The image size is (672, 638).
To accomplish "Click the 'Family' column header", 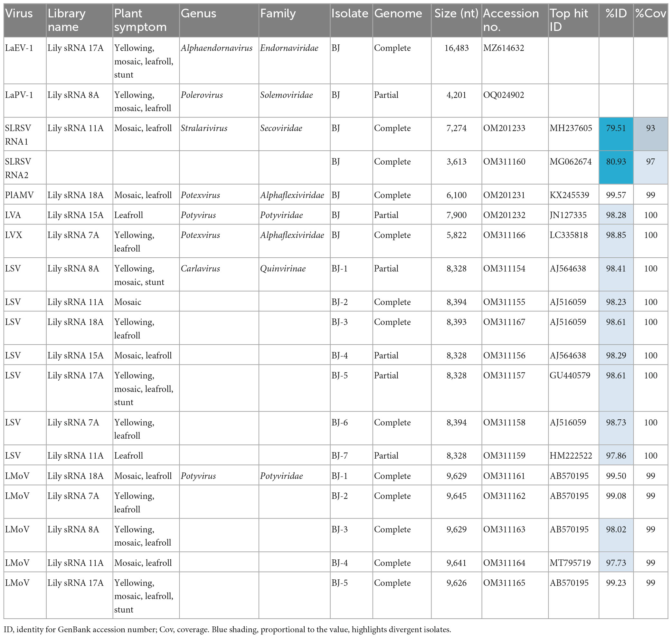I will tap(295, 20).
